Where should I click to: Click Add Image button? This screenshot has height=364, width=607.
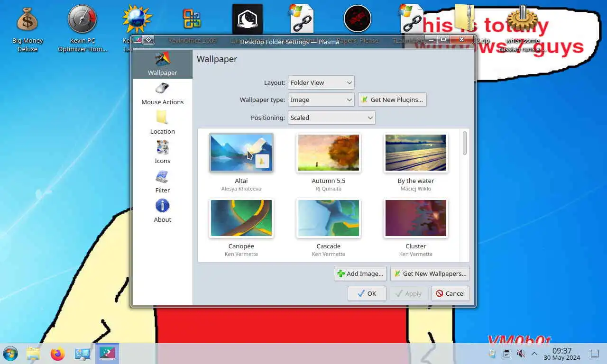coord(360,273)
